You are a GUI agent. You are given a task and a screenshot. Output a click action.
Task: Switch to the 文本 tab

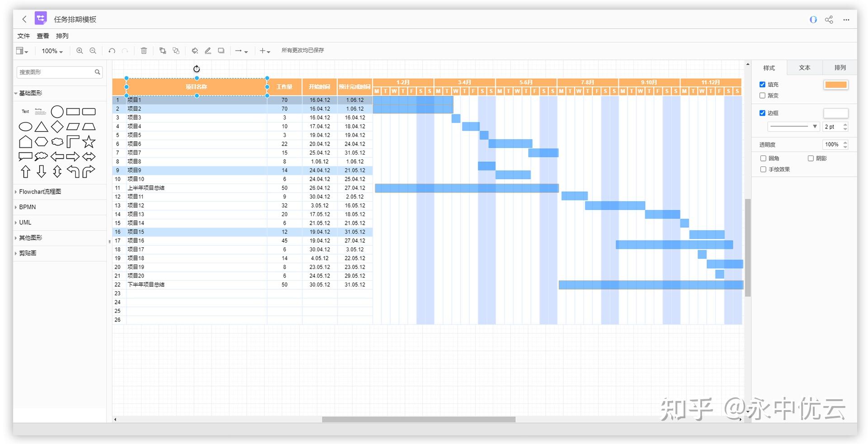coord(804,68)
